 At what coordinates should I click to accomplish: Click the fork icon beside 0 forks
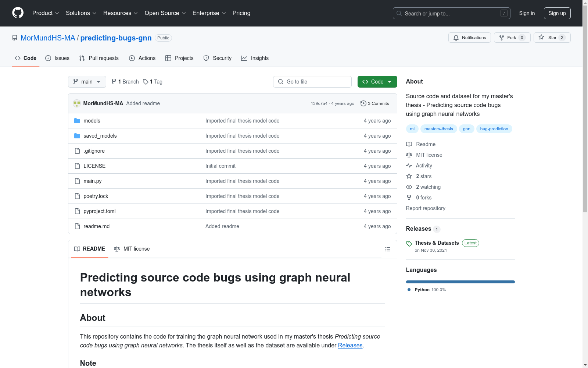coord(409,198)
